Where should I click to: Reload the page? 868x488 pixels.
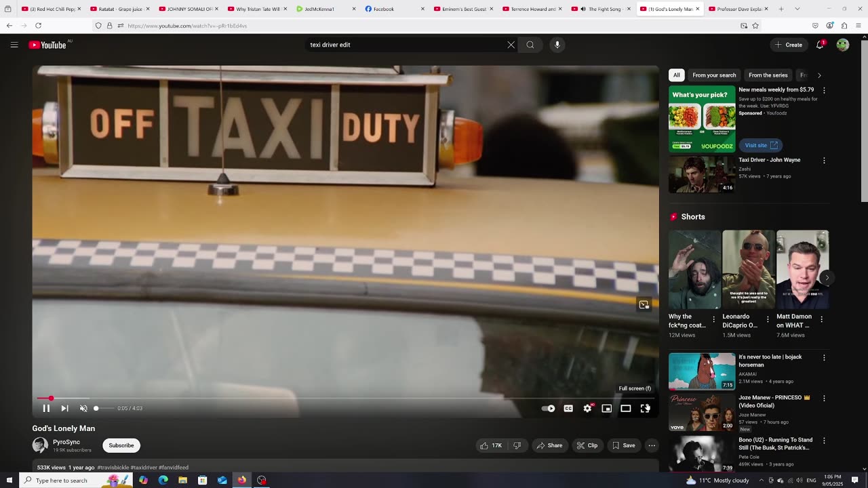click(38, 26)
